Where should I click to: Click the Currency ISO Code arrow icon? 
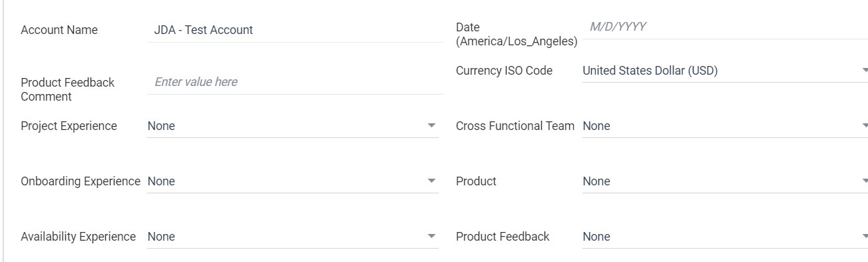tap(865, 70)
